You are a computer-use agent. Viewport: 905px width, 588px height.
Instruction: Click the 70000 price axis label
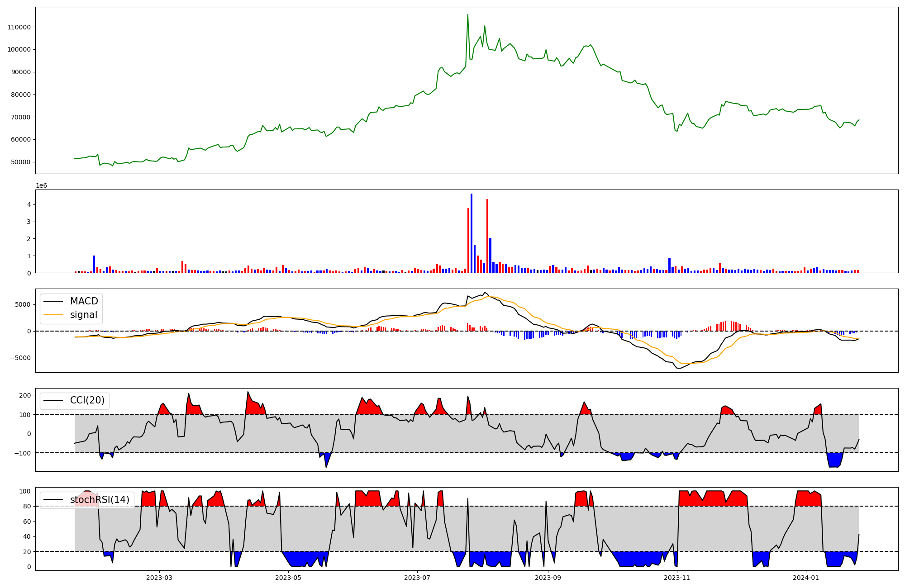(x=21, y=117)
